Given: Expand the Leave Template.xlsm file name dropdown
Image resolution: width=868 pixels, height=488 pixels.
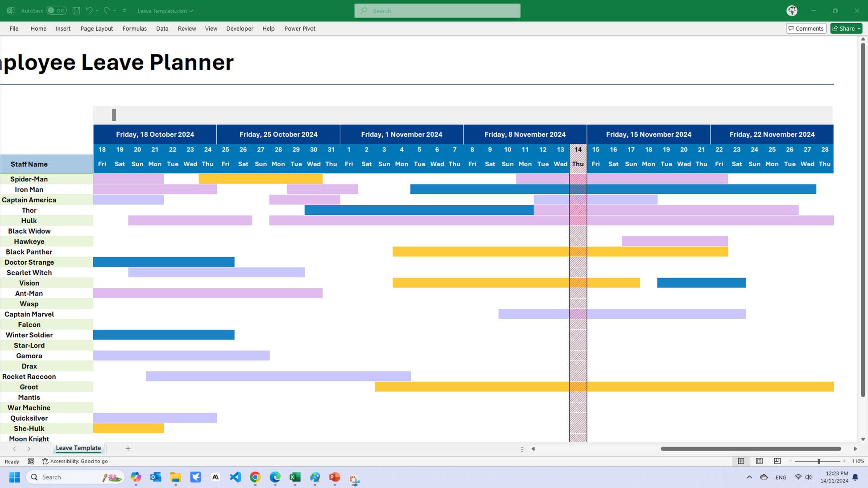Looking at the screenshot, I should [x=191, y=11].
